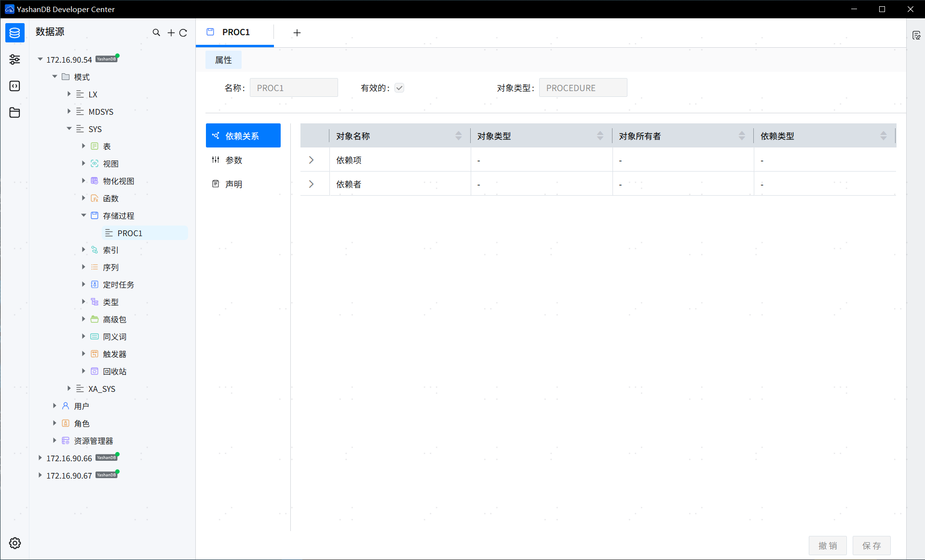Open the settings gear at bottom left
This screenshot has height=560, width=925.
[x=14, y=543]
